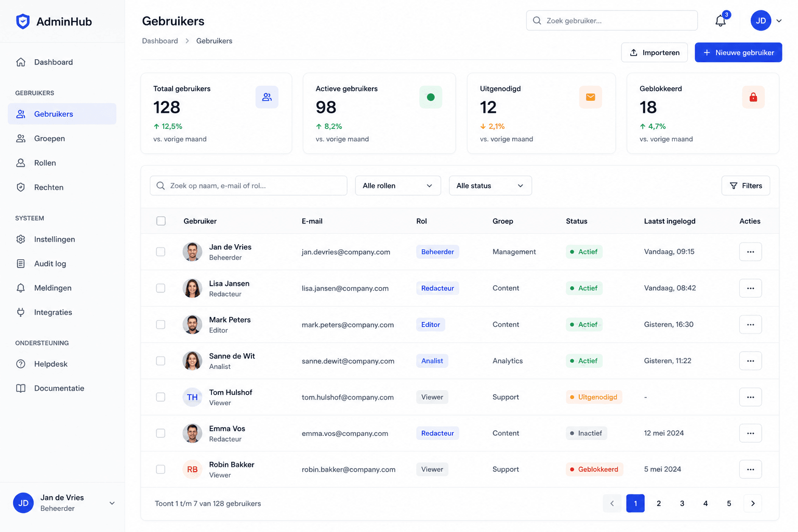Click the JD avatar in the header

[761, 21]
